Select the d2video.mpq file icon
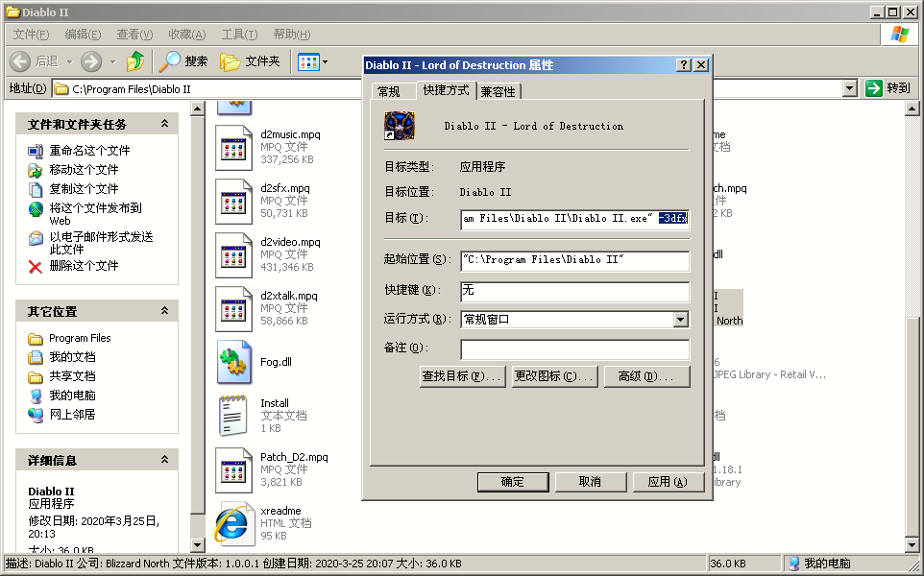 (x=233, y=255)
